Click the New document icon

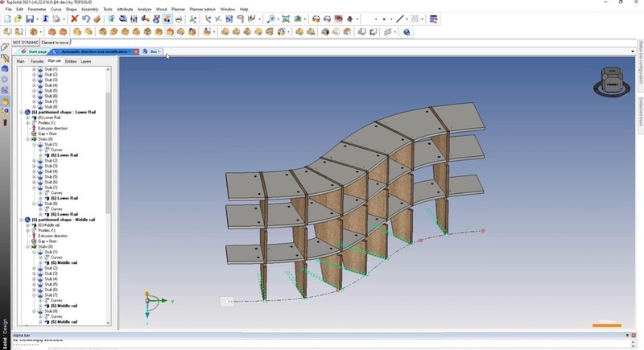[7, 19]
